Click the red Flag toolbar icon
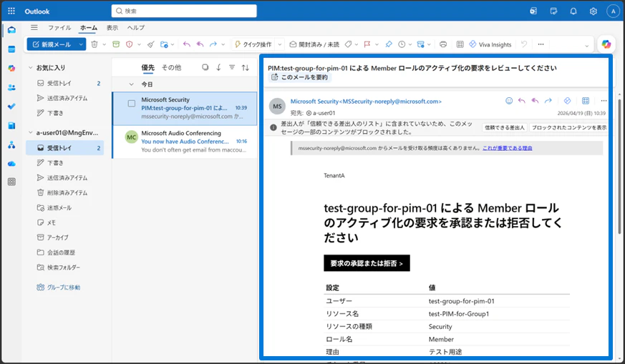This screenshot has height=364, width=625. [367, 44]
